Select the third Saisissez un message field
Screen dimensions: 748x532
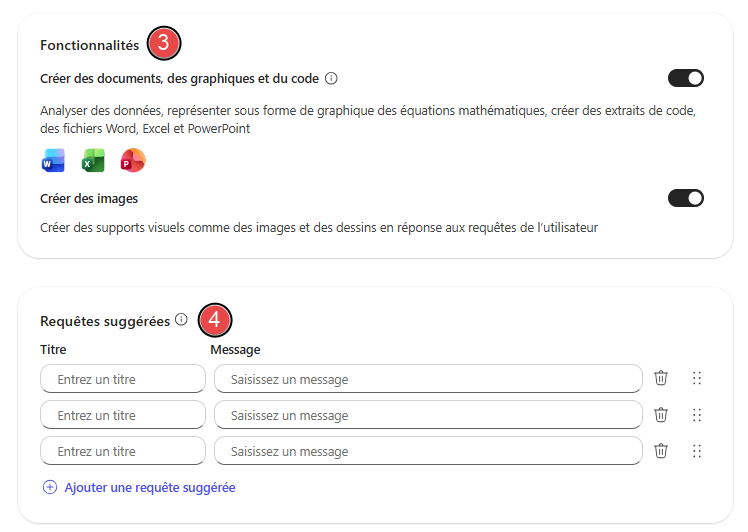tap(428, 451)
